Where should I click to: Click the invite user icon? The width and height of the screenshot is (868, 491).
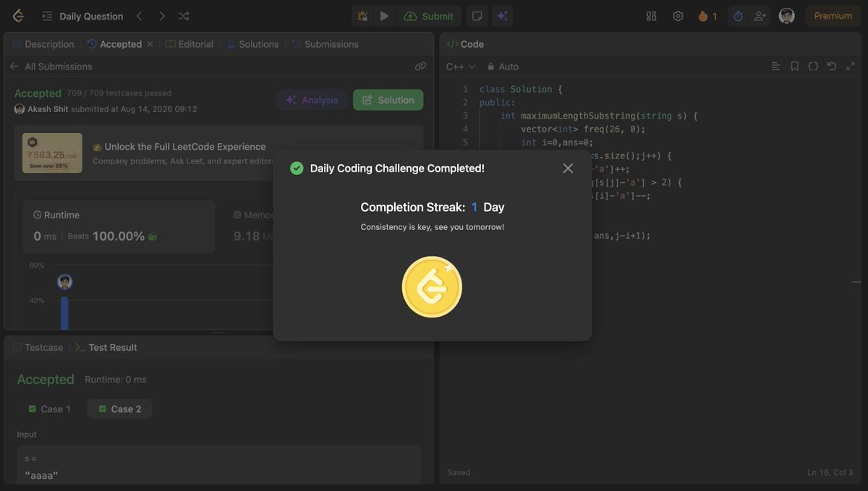(759, 16)
